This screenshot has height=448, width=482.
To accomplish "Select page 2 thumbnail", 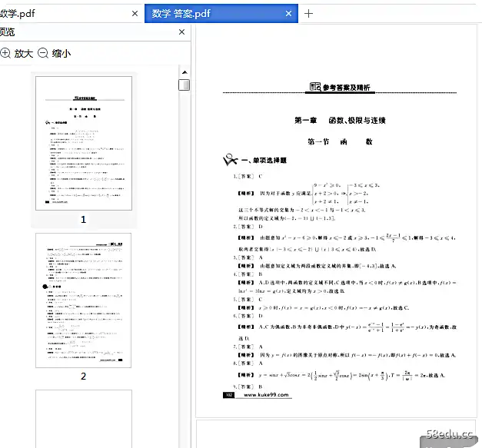I will click(83, 300).
